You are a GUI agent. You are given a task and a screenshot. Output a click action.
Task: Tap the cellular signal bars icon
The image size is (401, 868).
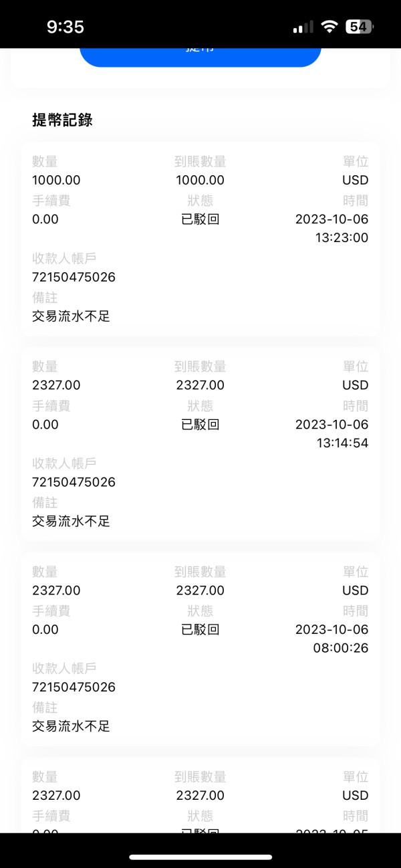303,27
